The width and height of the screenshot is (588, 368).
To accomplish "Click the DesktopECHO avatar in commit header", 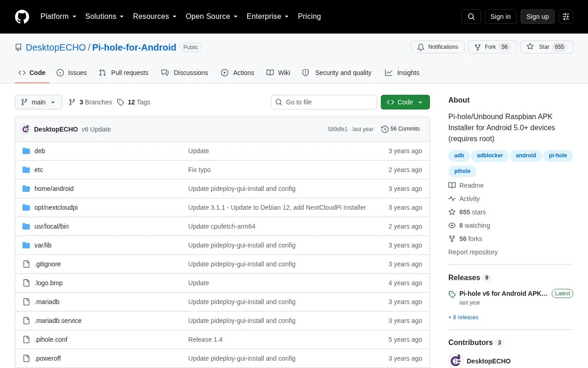I will point(26,129).
